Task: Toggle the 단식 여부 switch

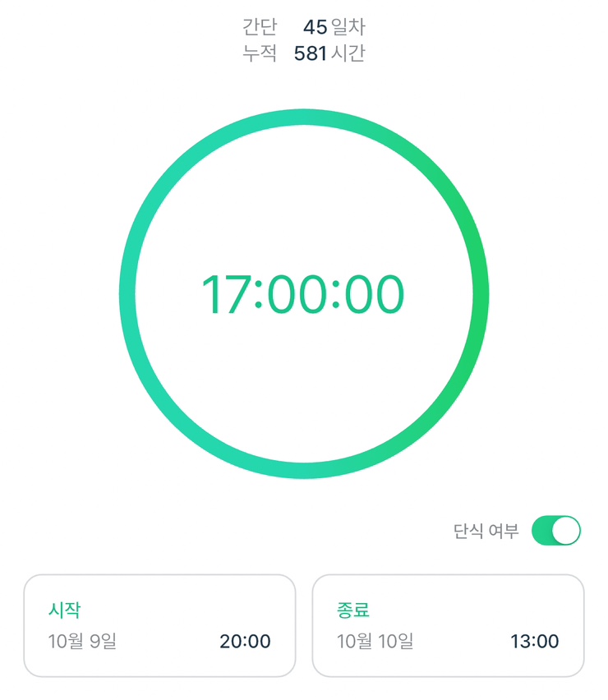Action: coord(556,531)
